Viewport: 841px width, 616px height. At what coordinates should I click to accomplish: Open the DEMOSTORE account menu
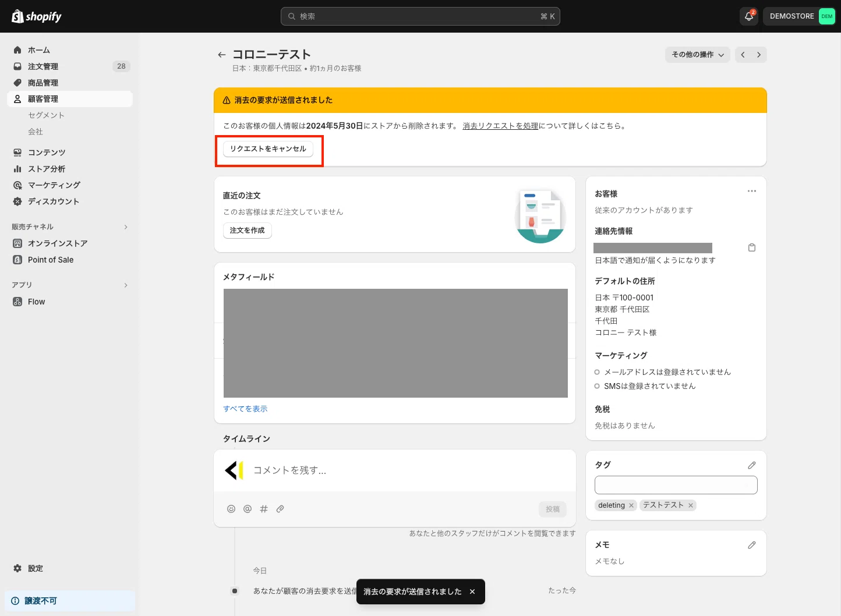[x=801, y=16]
